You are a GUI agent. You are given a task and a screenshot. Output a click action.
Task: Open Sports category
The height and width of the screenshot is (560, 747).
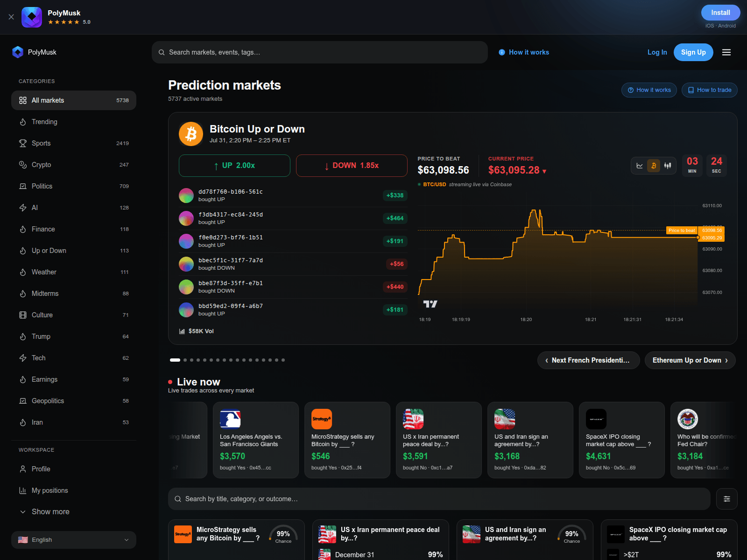pyautogui.click(x=74, y=143)
